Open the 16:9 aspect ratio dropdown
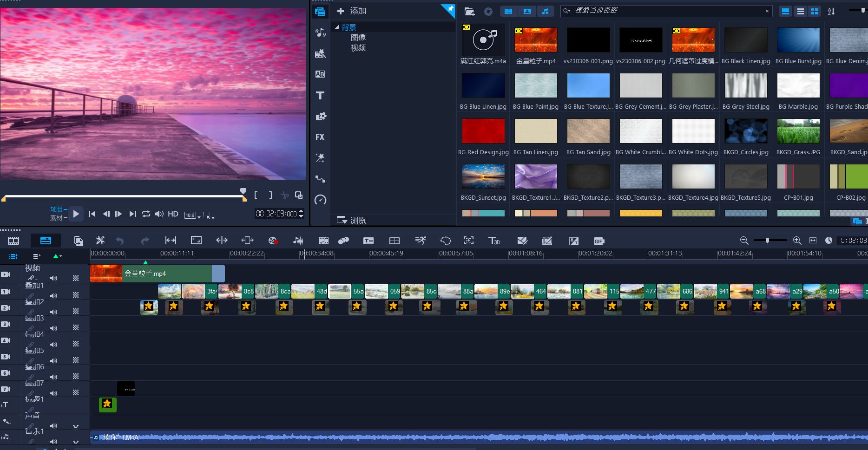Screen dimensions: 868x450 click(193, 215)
